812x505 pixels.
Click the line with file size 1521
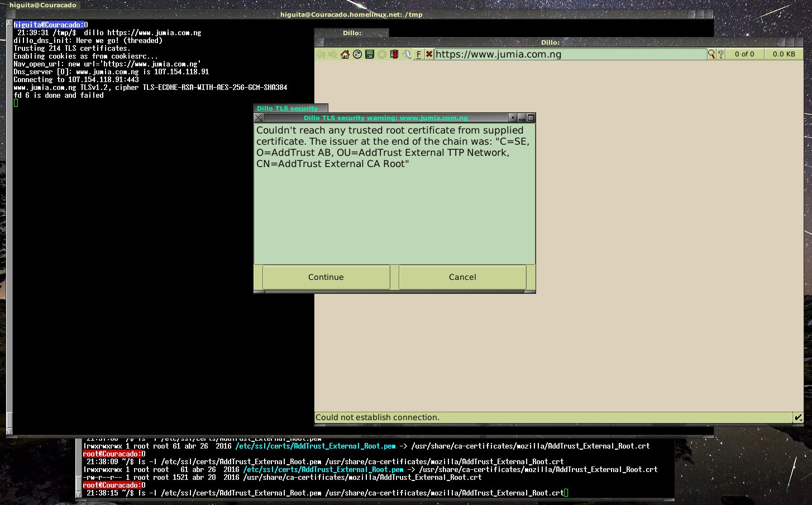click(282, 477)
